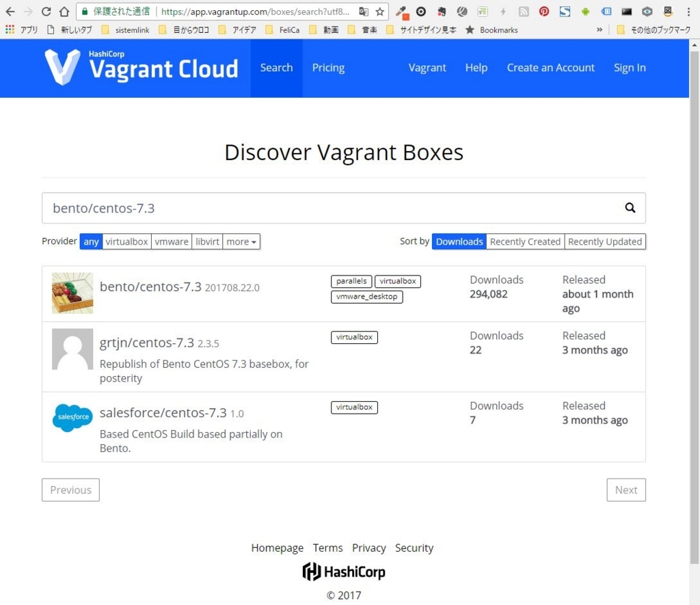Open the Terms footer link

[x=327, y=548]
